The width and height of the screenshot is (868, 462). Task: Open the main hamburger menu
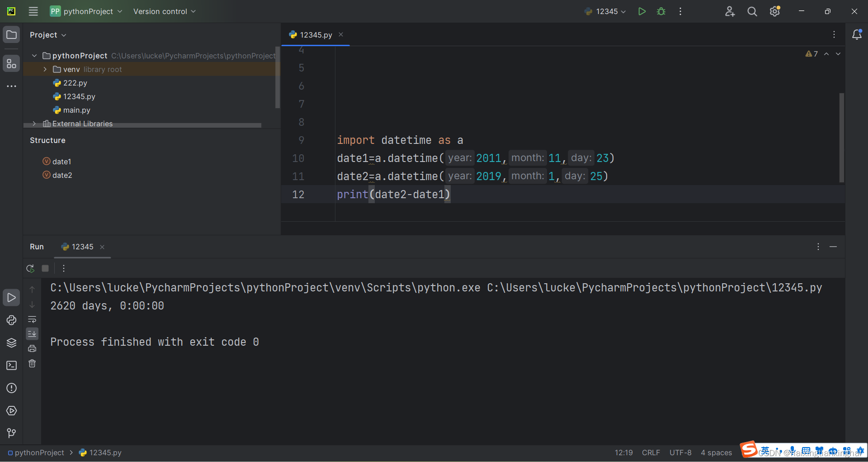pyautogui.click(x=33, y=11)
